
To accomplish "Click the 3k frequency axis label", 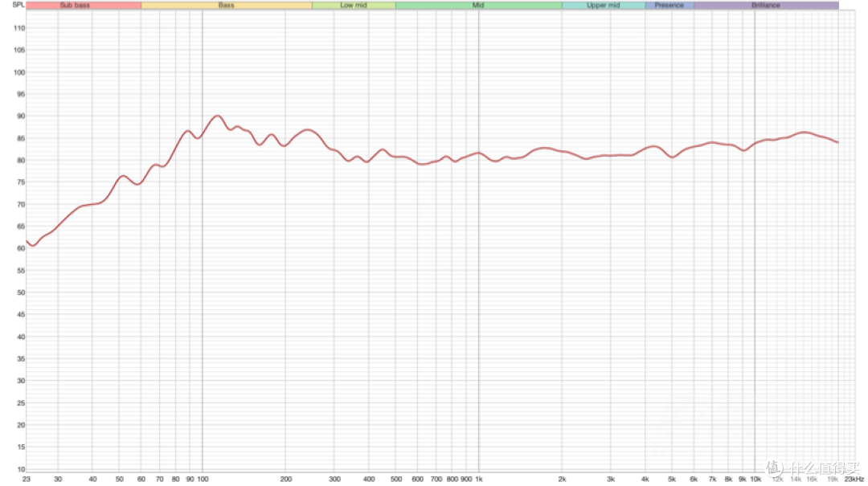I will pos(611,479).
